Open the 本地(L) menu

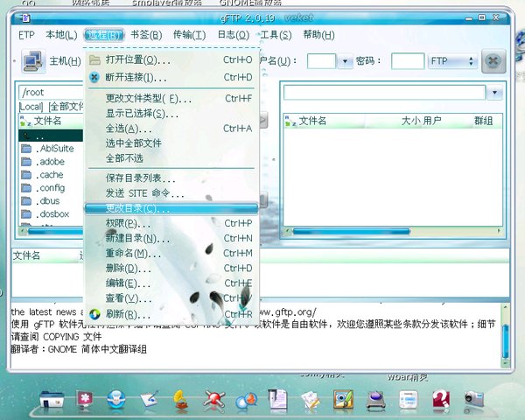(61, 35)
